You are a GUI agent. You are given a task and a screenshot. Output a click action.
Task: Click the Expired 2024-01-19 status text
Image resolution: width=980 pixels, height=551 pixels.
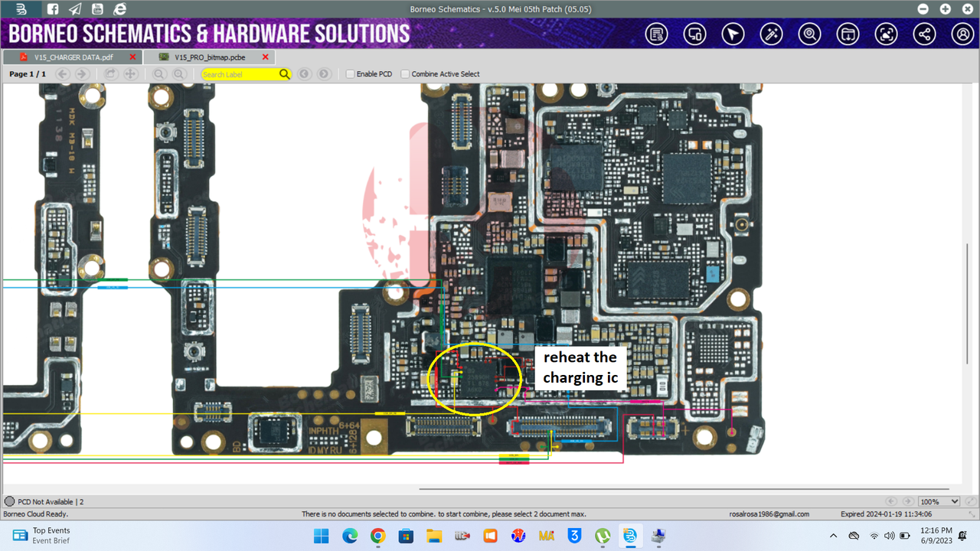point(886,514)
